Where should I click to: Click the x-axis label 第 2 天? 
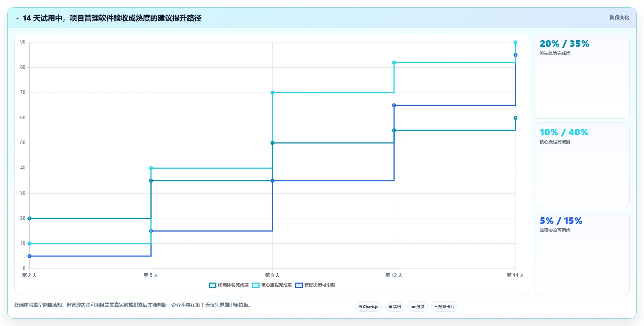29,275
